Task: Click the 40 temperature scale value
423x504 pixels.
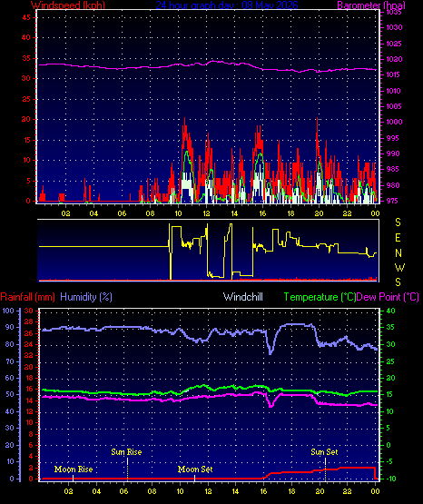Action: click(390, 311)
